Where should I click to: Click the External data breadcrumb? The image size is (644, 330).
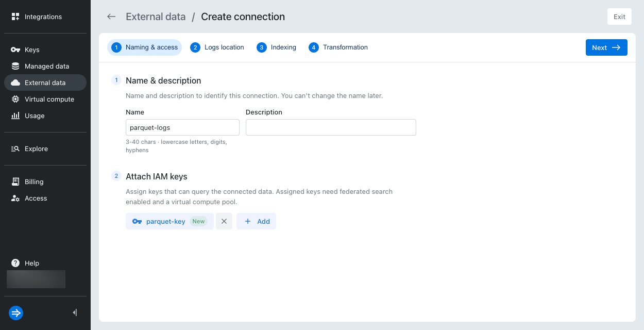(156, 16)
